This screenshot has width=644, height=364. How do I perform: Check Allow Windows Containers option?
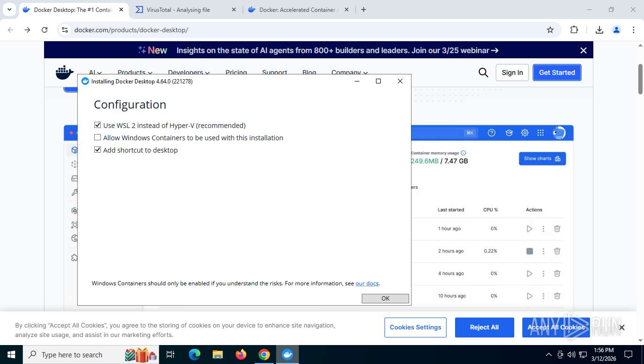tap(98, 137)
